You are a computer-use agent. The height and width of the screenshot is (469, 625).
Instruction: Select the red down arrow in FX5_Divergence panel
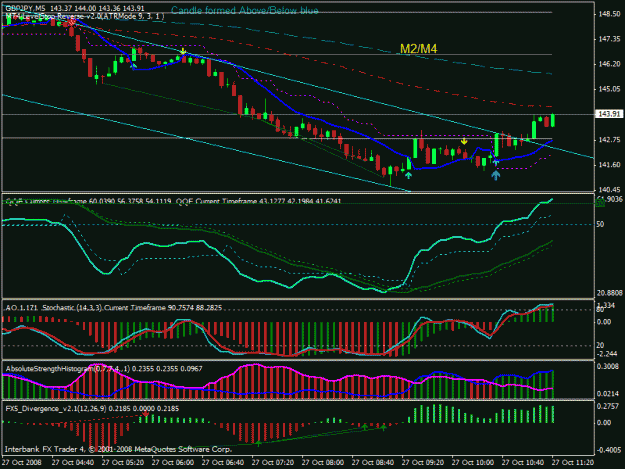coord(146,416)
